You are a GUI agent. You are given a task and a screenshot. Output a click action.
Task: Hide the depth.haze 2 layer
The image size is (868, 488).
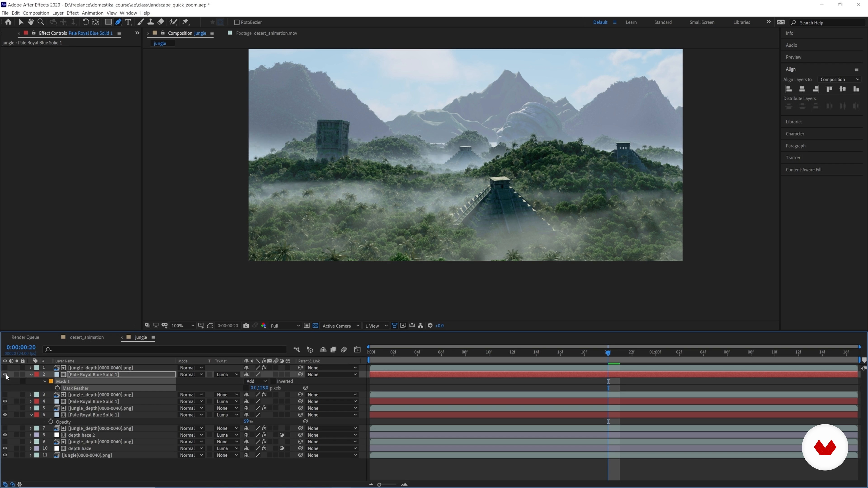[x=5, y=435]
